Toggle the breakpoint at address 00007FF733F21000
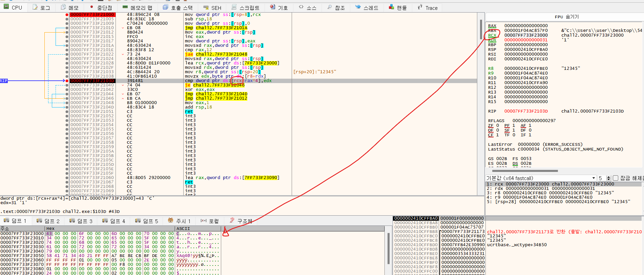Image resolution: width=644 pixels, height=275 pixels. (x=67, y=15)
